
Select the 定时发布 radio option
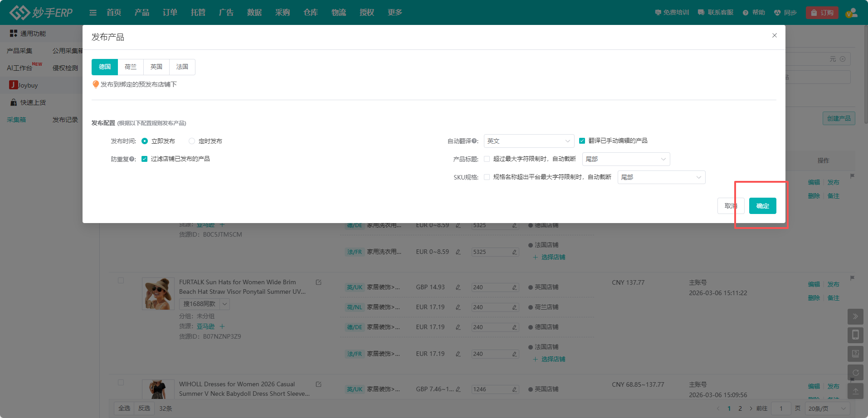(192, 141)
